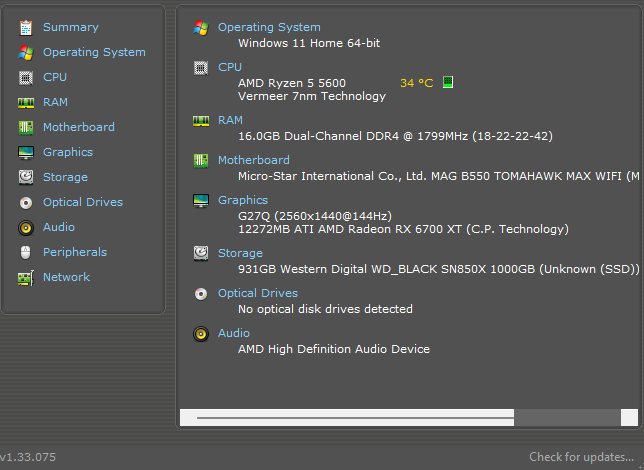Click the Summary icon in sidebar
644x470 pixels.
pyautogui.click(x=25, y=27)
